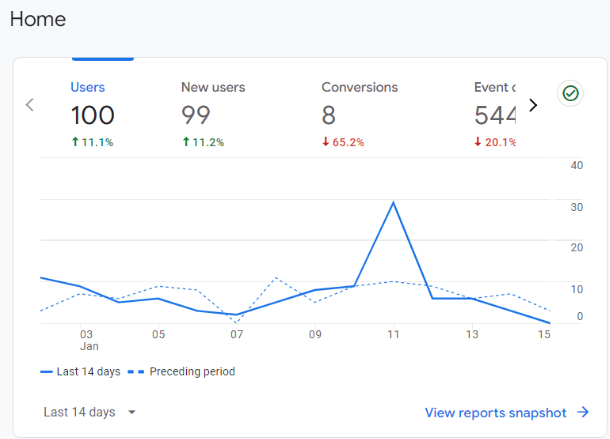Click the chart peak at date 11
The image size is (610, 439).
394,203
